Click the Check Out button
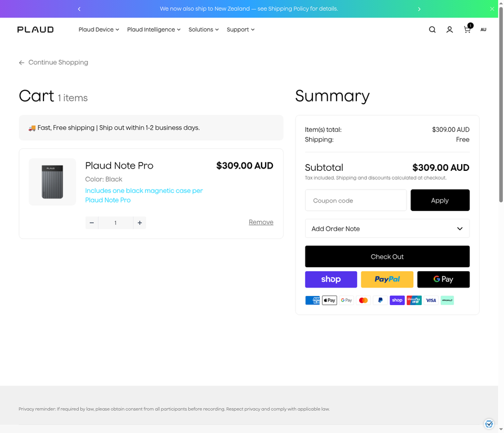Image resolution: width=504 pixels, height=433 pixels. pyautogui.click(x=387, y=257)
